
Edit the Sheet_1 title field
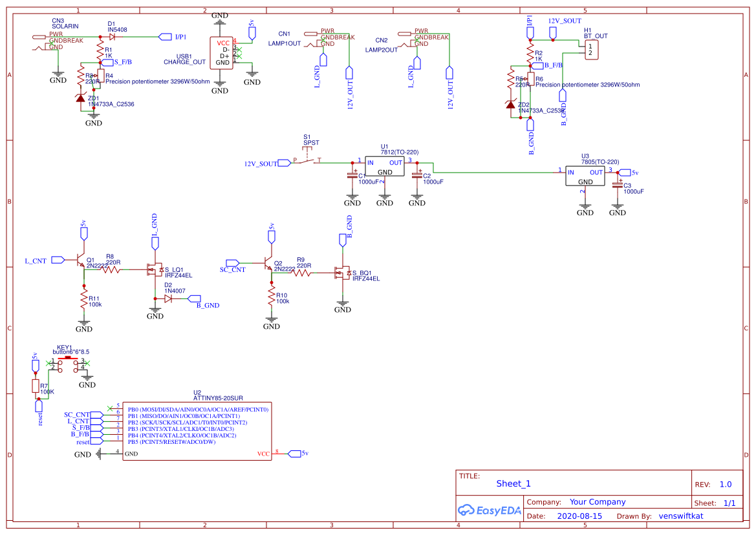point(512,483)
